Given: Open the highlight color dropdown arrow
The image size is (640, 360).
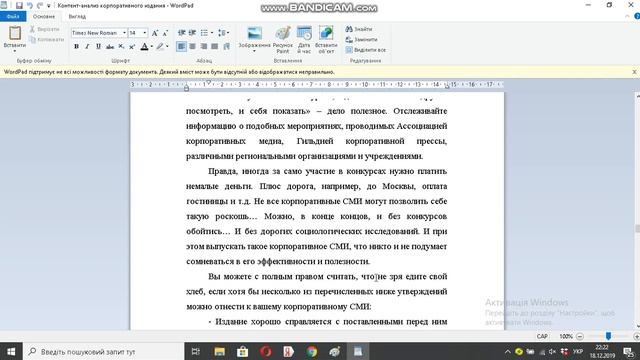Looking at the screenshot, I should click(x=167, y=47).
